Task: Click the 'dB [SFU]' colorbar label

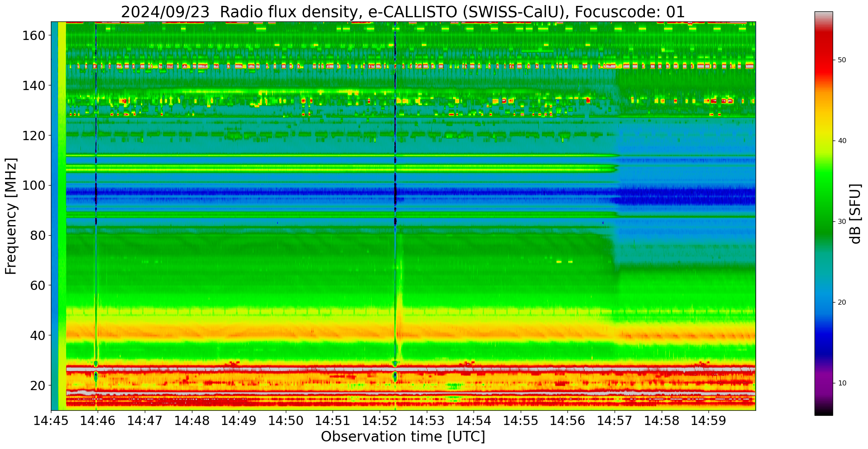Action: click(855, 213)
